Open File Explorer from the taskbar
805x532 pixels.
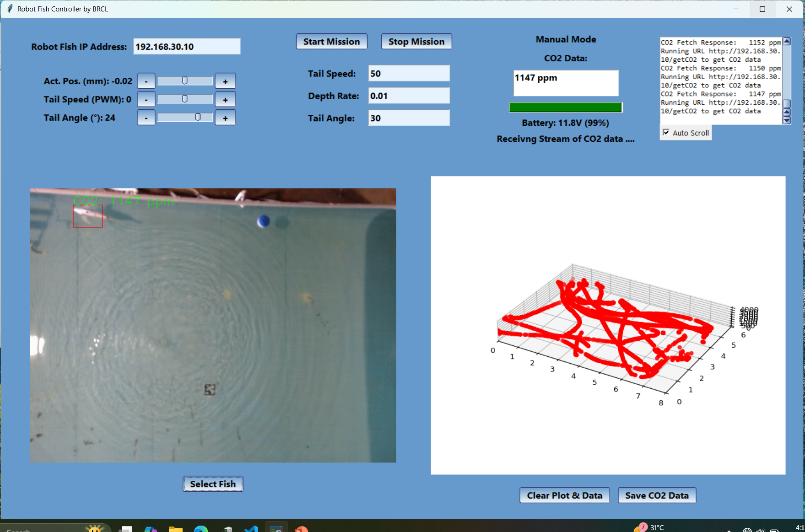175,529
